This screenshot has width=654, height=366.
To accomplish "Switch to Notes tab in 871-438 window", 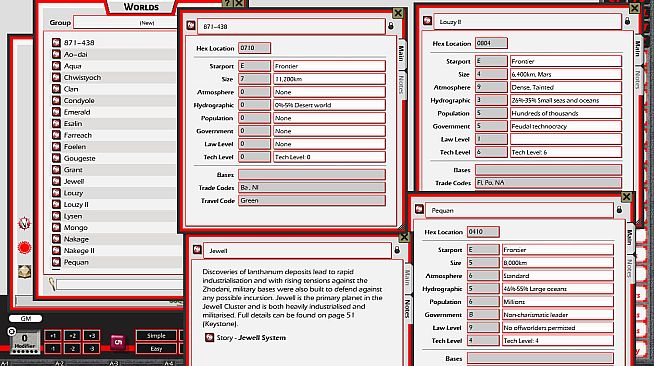I will click(x=401, y=84).
